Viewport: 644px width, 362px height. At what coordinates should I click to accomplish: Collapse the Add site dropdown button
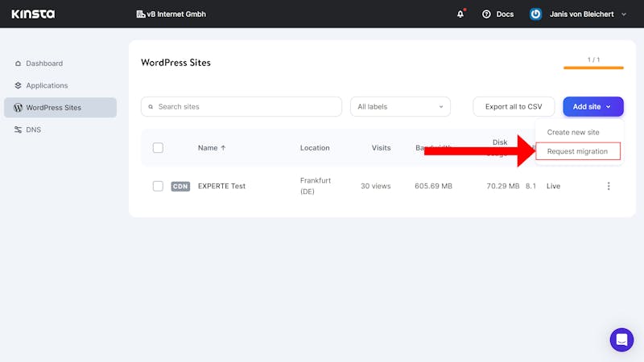pyautogui.click(x=593, y=107)
